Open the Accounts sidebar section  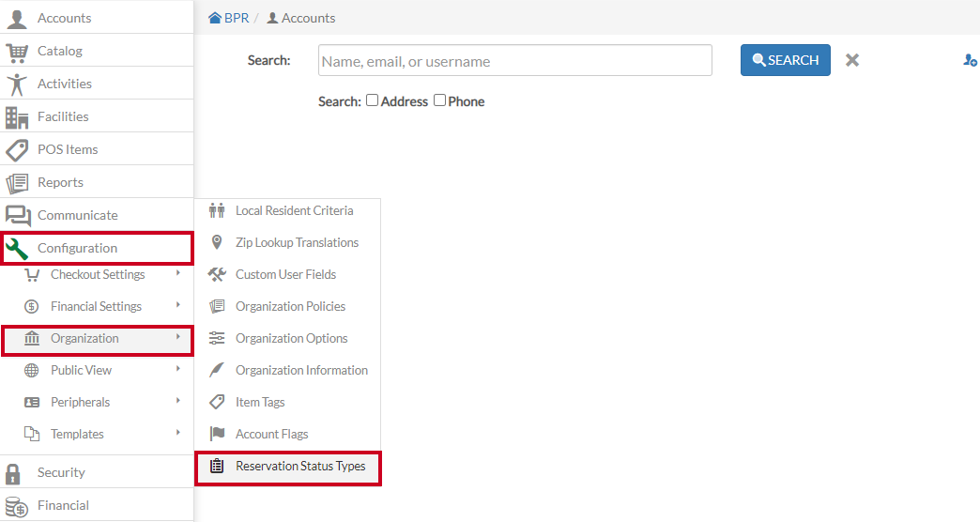pos(97,18)
